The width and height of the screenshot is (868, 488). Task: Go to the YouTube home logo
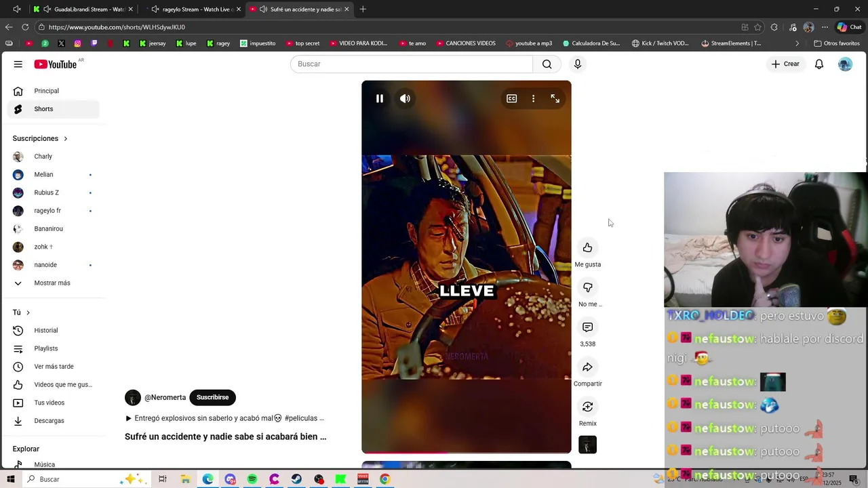point(56,64)
